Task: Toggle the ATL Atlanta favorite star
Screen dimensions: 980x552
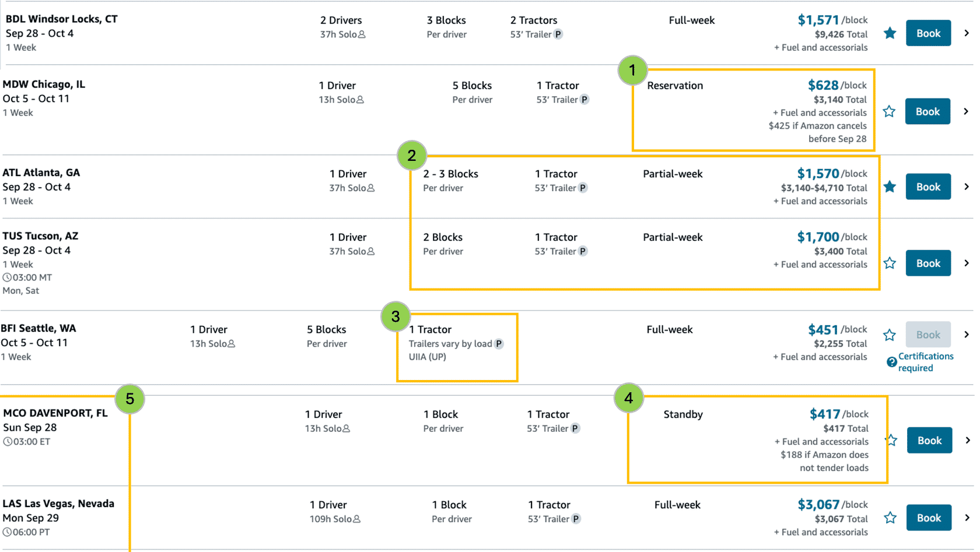Action: pyautogui.click(x=890, y=187)
